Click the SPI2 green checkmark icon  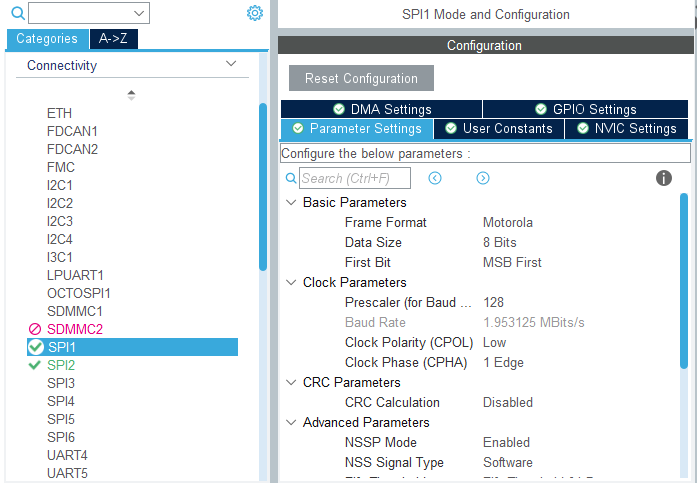tap(34, 365)
